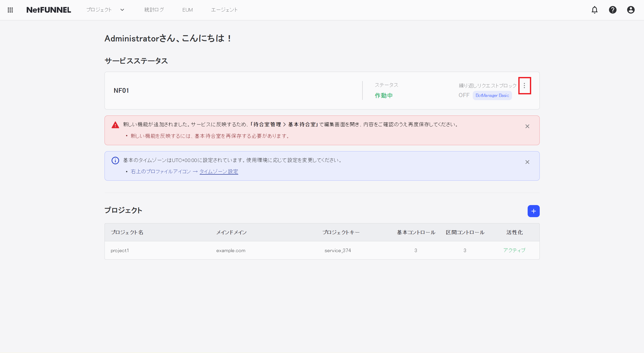The width and height of the screenshot is (644, 353).
Task: Click the BotManager Basic badge
Action: pyautogui.click(x=492, y=95)
